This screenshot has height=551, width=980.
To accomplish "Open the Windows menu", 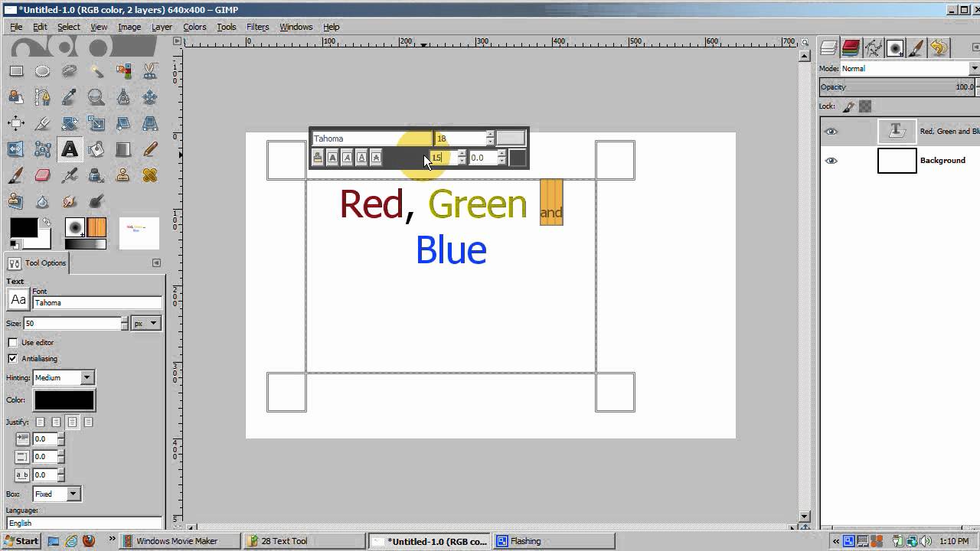I will coord(296,27).
